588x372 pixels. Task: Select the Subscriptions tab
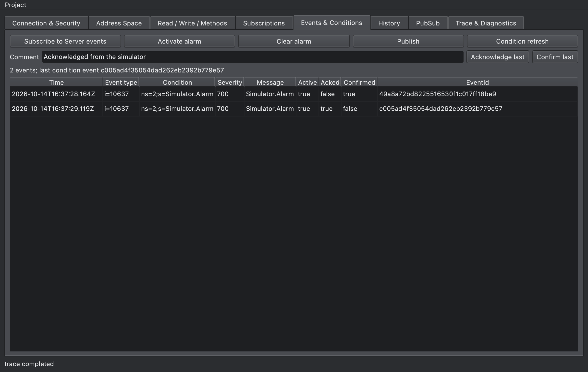click(264, 23)
